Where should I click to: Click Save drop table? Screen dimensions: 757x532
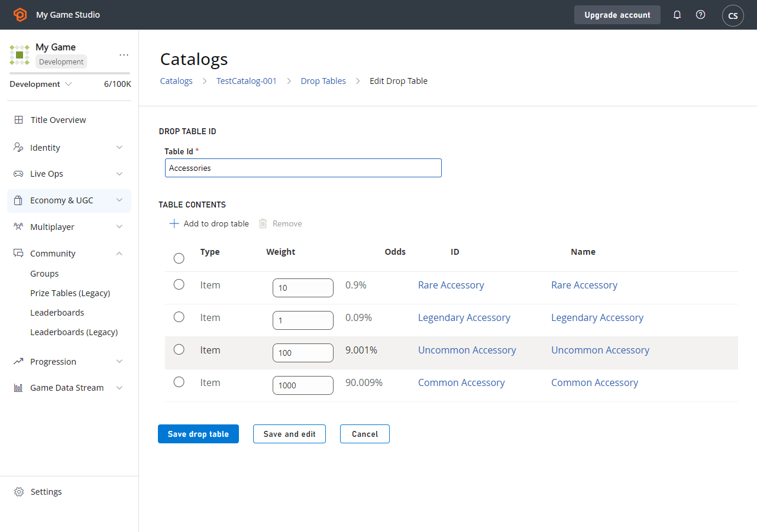(198, 434)
